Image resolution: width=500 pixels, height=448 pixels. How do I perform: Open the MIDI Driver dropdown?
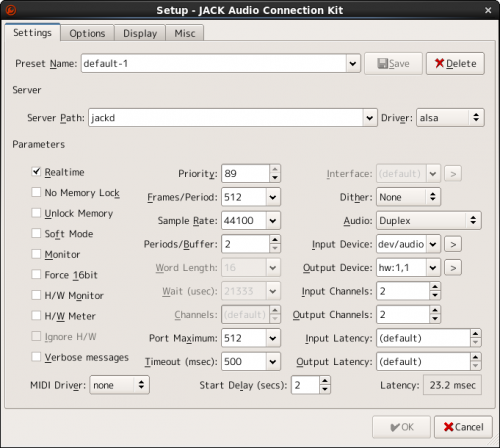(119, 385)
